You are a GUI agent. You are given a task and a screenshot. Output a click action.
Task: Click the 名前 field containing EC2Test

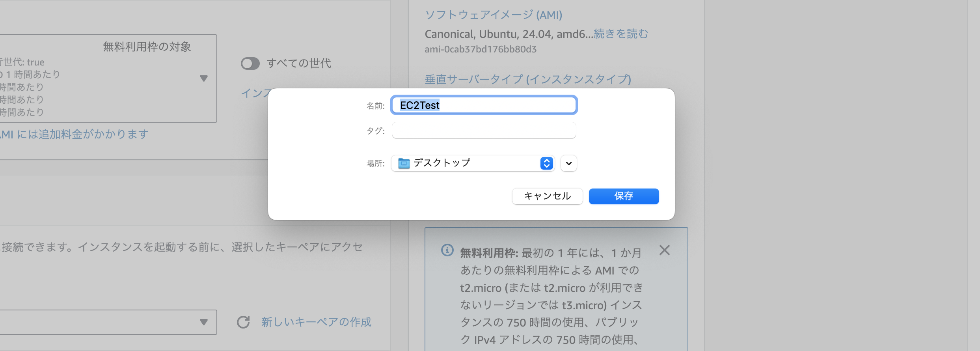(x=484, y=105)
